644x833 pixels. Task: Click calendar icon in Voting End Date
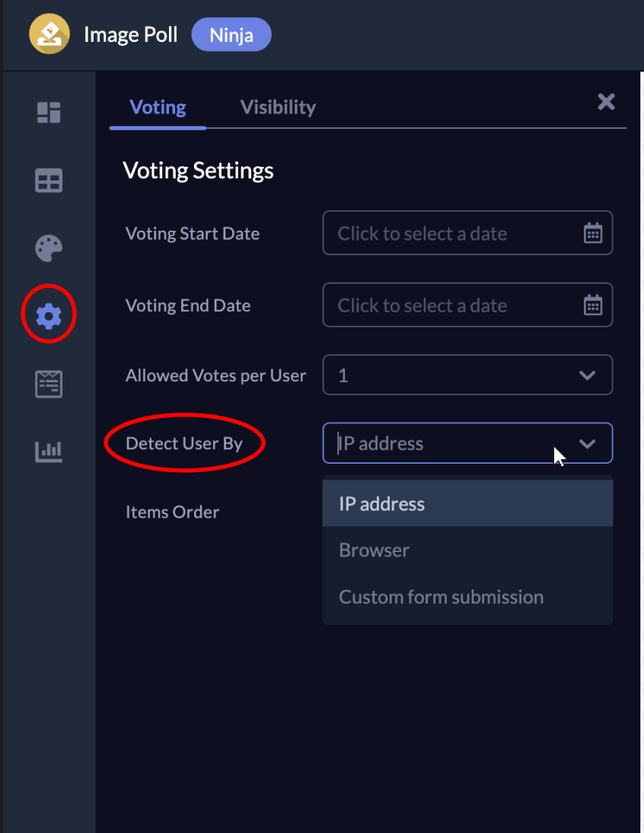click(592, 305)
